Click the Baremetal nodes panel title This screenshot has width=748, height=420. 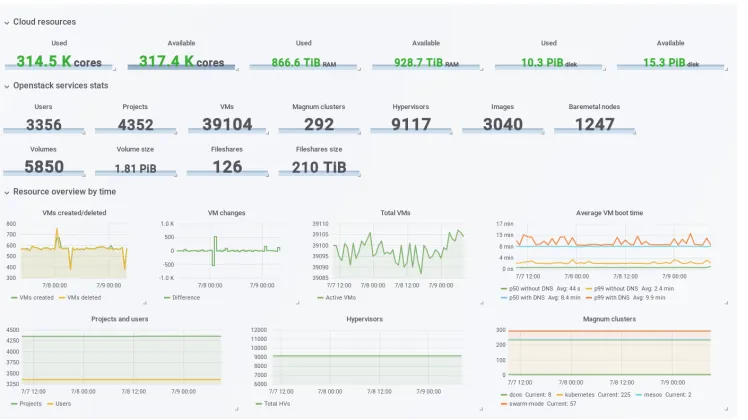tap(594, 107)
